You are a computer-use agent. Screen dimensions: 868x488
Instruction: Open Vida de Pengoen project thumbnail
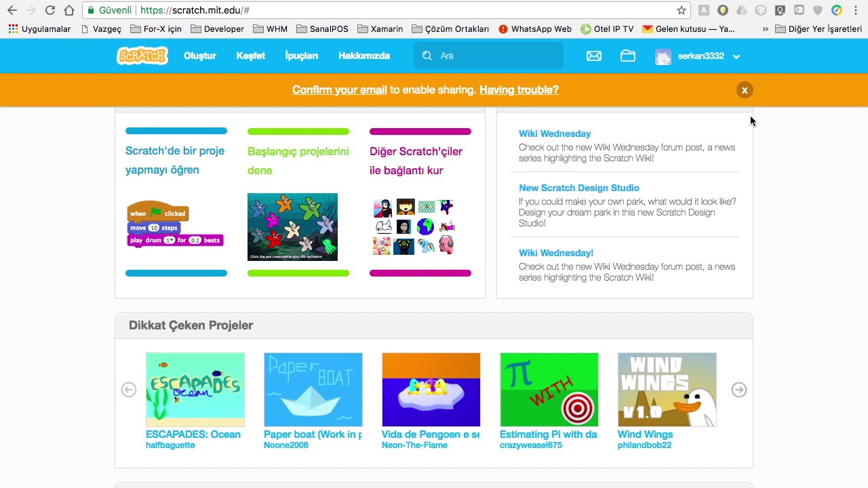tap(431, 390)
